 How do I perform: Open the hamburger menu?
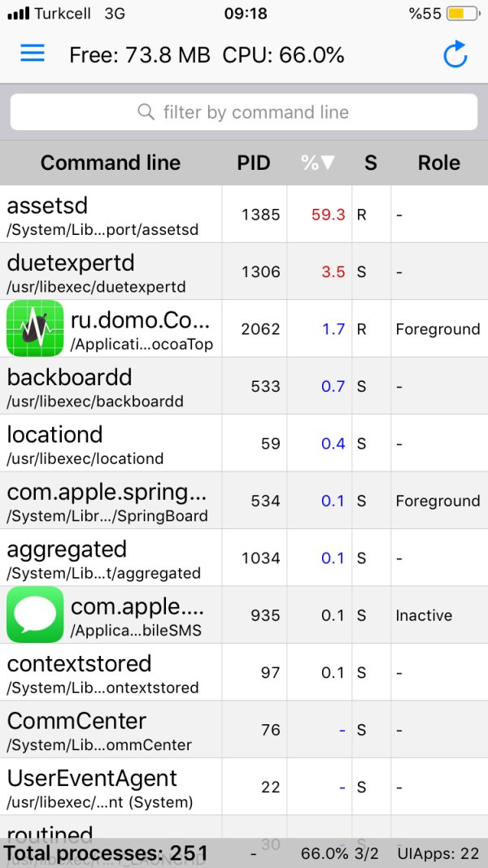point(33,54)
